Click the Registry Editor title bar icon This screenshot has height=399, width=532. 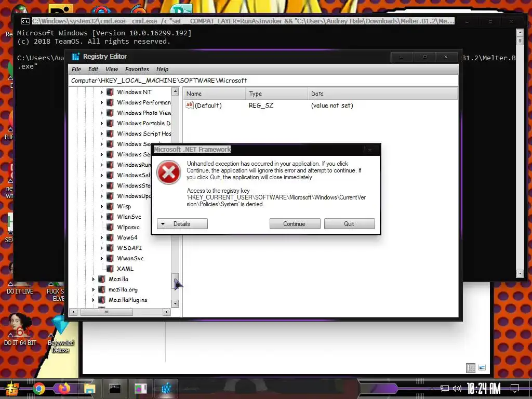(x=76, y=57)
